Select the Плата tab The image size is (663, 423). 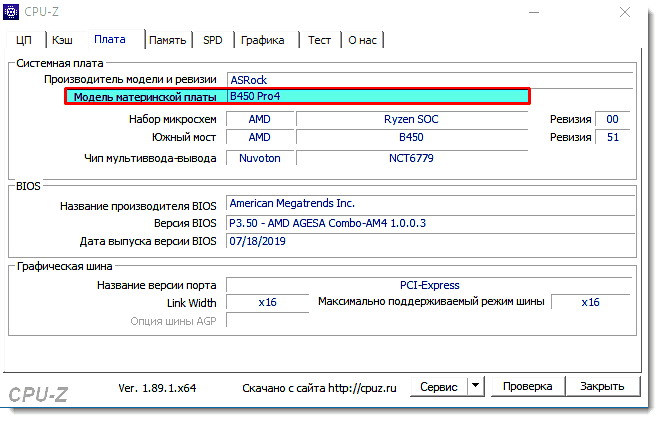(x=110, y=39)
